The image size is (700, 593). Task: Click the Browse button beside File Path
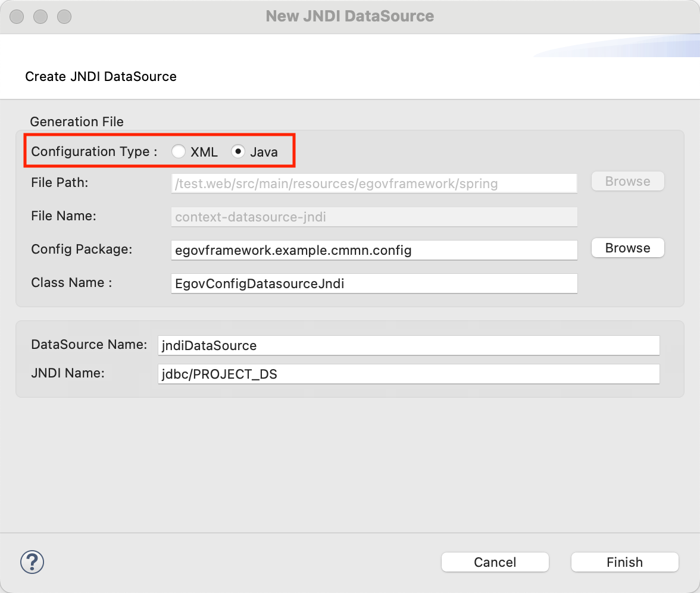tap(627, 182)
